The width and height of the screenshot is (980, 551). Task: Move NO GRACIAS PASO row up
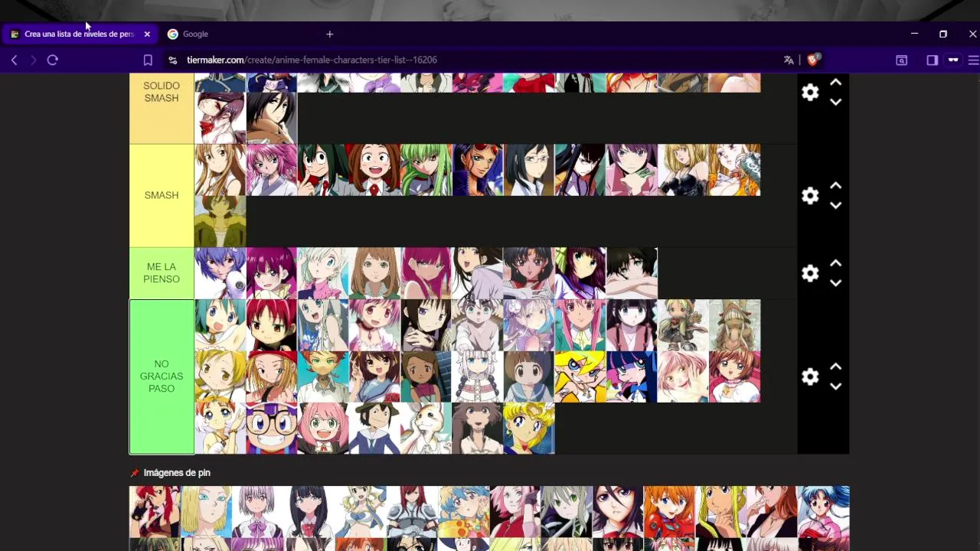(836, 367)
